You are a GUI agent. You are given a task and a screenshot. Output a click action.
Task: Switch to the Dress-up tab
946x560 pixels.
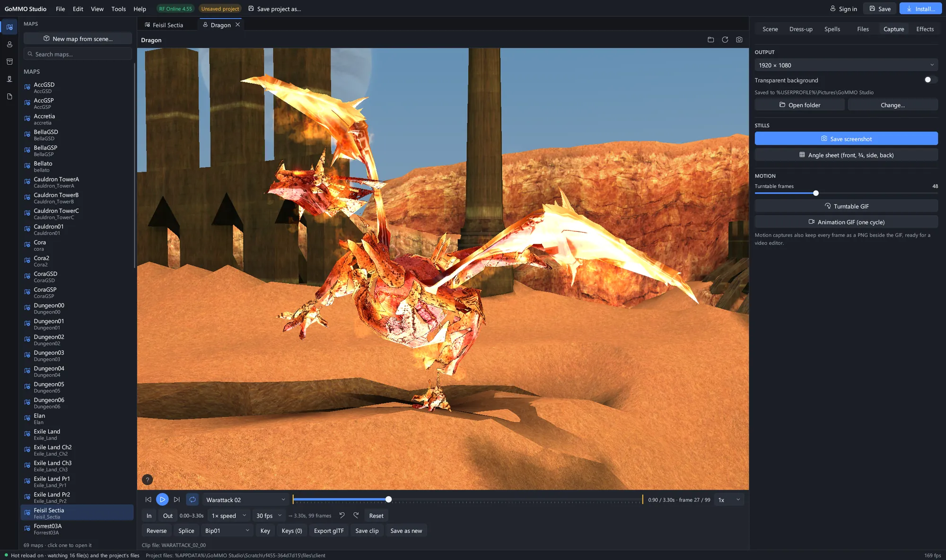801,29
